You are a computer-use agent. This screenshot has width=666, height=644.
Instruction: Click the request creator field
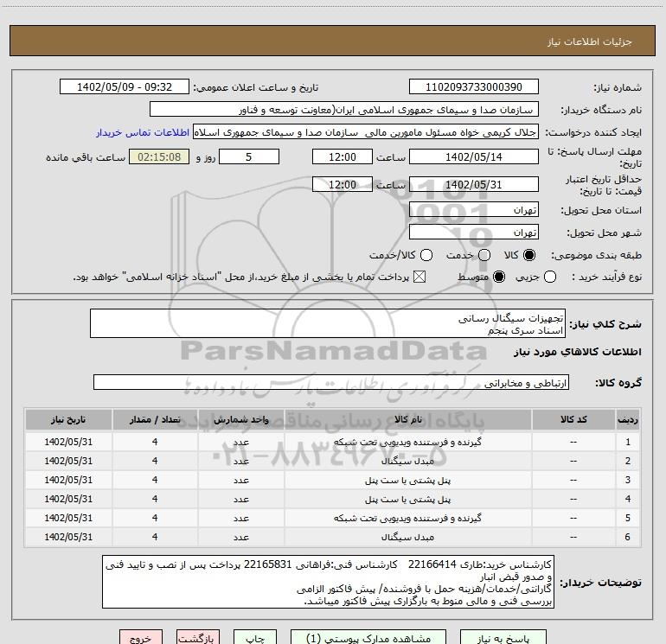point(366,132)
